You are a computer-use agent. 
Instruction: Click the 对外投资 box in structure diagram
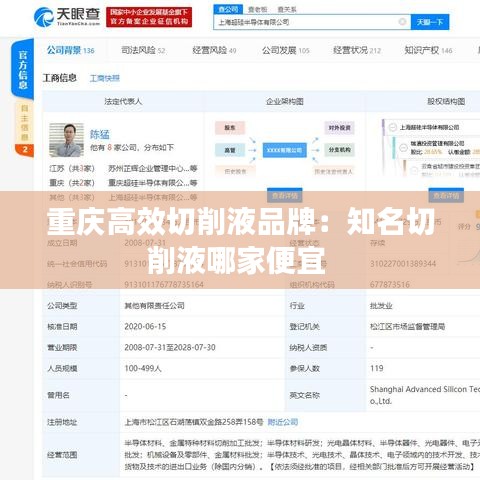339,128
